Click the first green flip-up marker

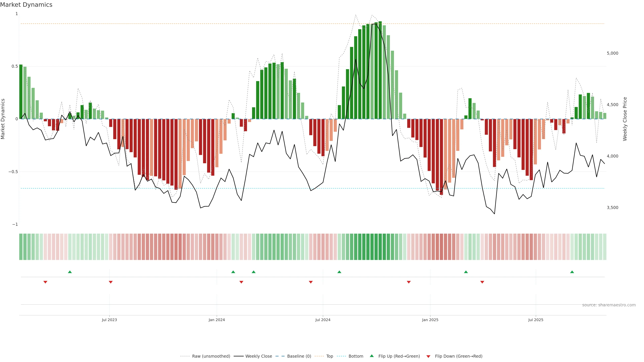point(70,272)
